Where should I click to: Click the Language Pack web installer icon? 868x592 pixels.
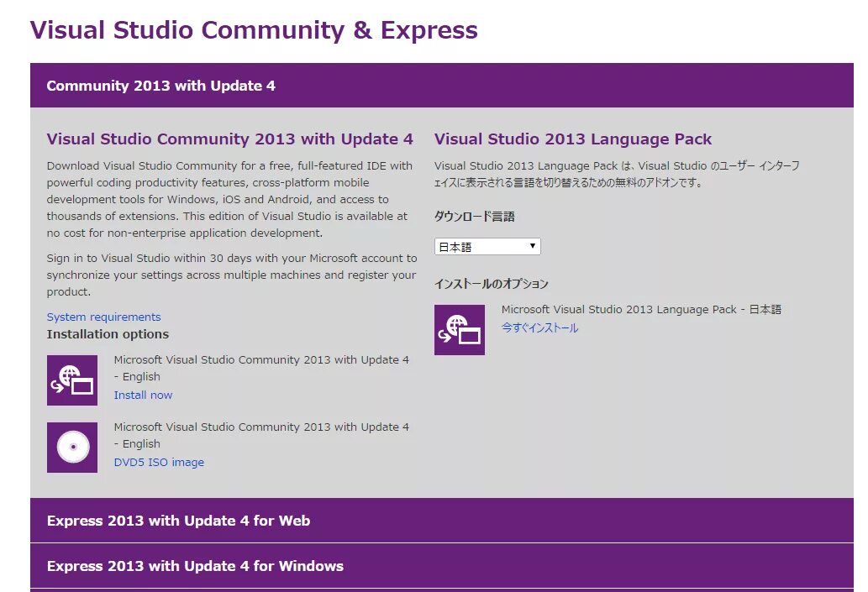[460, 330]
